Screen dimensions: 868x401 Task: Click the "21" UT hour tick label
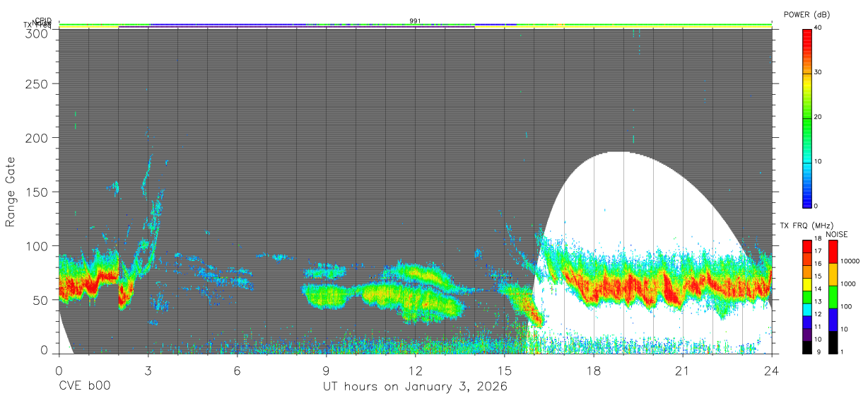pos(683,371)
